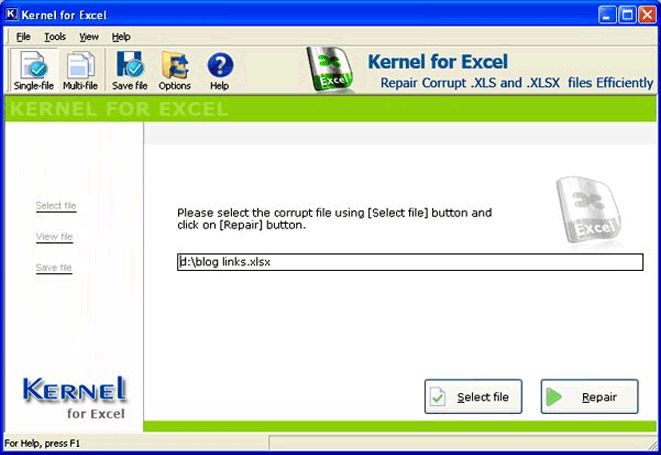
Task: Click the Select file sidebar link
Action: coord(56,206)
